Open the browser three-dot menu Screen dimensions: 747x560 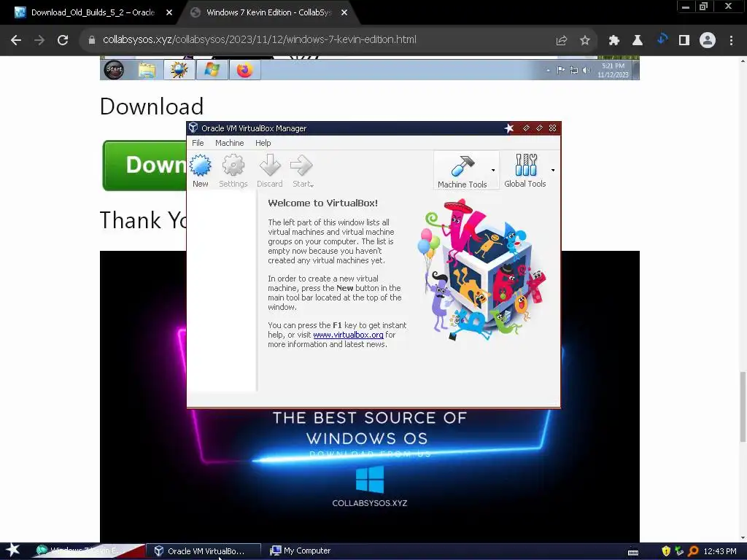click(731, 41)
